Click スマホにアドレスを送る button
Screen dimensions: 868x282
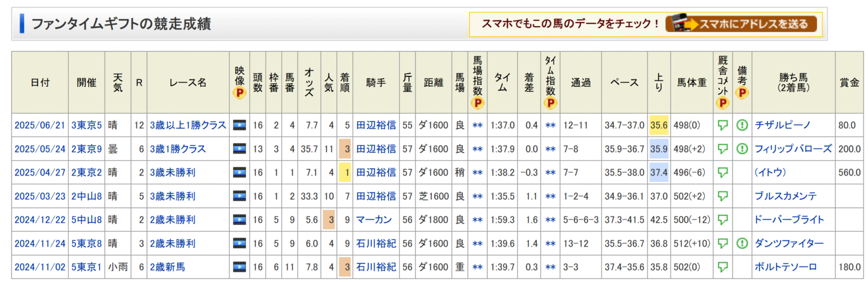(741, 24)
